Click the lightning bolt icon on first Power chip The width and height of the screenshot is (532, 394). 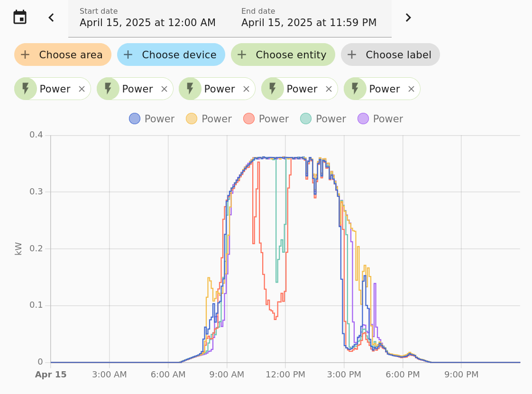click(26, 89)
